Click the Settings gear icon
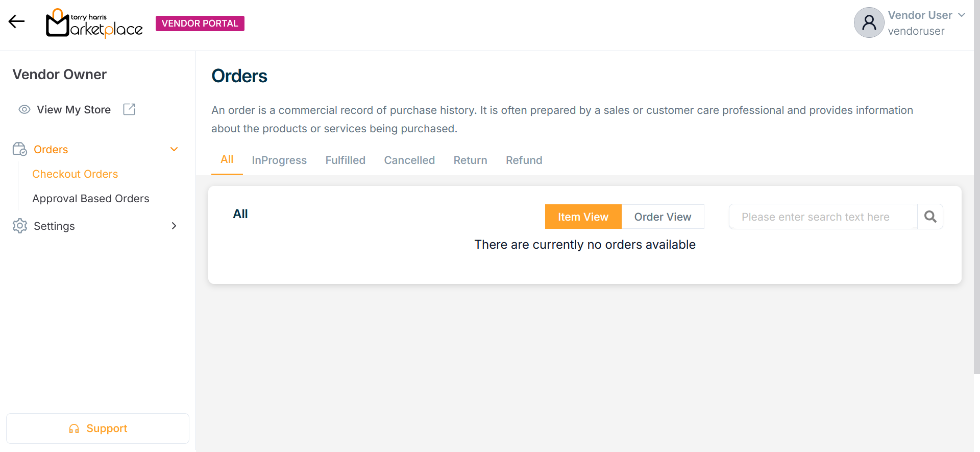The height and width of the screenshot is (452, 980). (x=20, y=226)
